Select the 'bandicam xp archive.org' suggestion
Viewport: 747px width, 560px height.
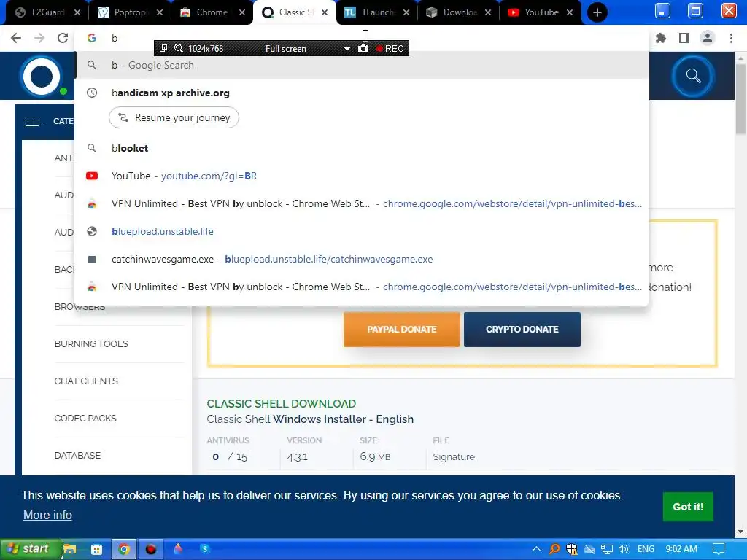[x=362, y=93]
